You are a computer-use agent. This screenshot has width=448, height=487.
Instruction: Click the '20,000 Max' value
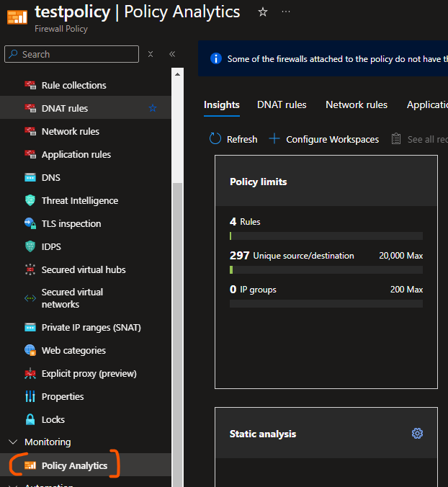pyautogui.click(x=400, y=256)
